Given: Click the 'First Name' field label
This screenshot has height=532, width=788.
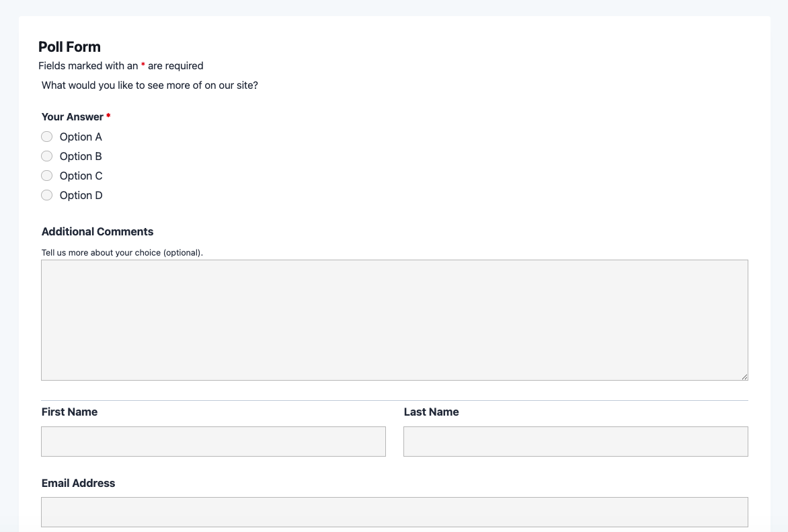Looking at the screenshot, I should [x=69, y=412].
